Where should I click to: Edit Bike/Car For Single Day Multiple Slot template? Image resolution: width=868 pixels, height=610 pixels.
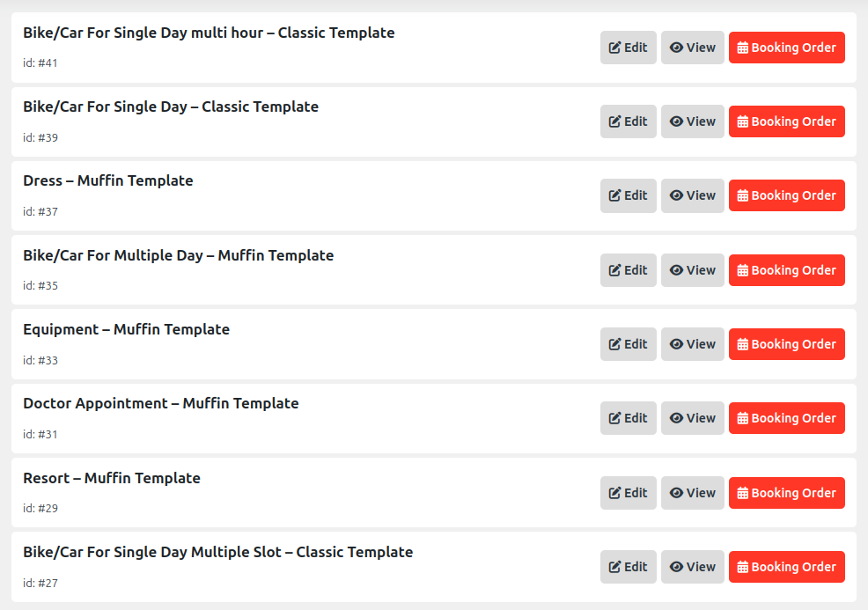tap(629, 567)
